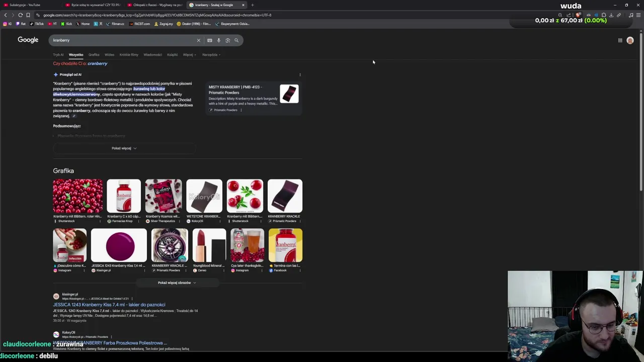
Task: Open the TikTok bookmark
Action: pyautogui.click(x=37, y=24)
